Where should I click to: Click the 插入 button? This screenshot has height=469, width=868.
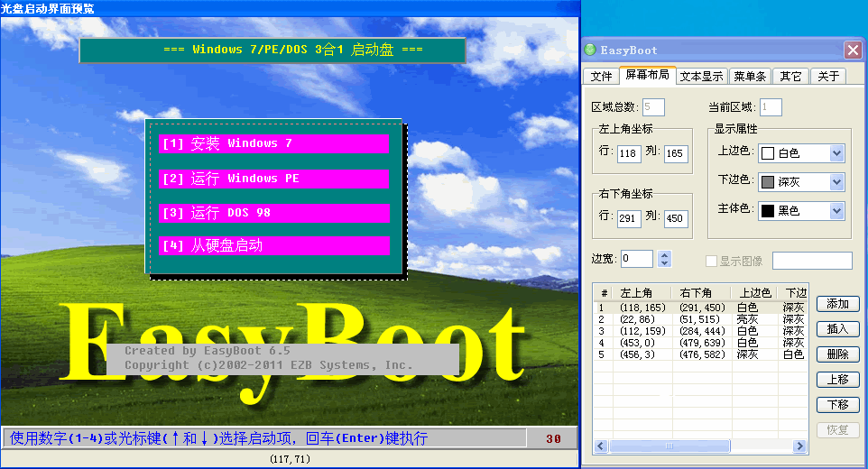tap(837, 329)
